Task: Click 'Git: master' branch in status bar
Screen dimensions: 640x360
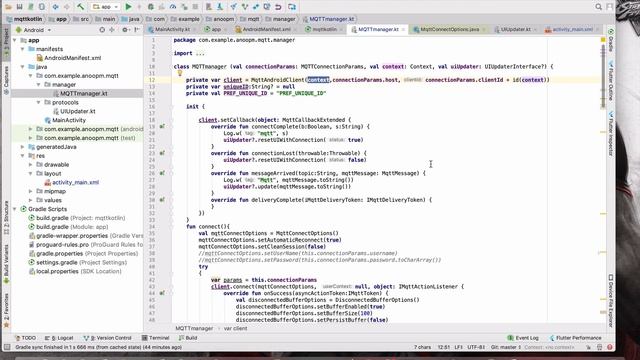Action: click(506, 347)
